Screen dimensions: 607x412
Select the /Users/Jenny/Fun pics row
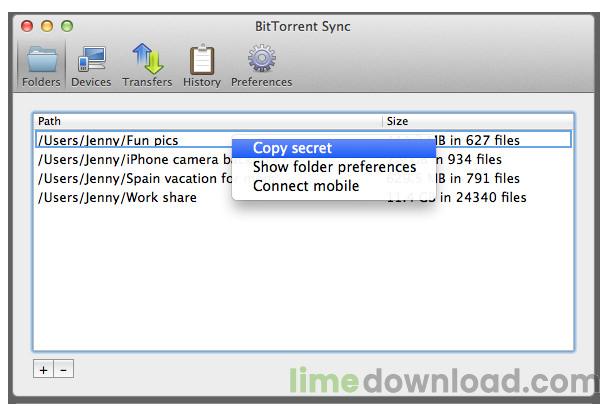tap(304, 140)
